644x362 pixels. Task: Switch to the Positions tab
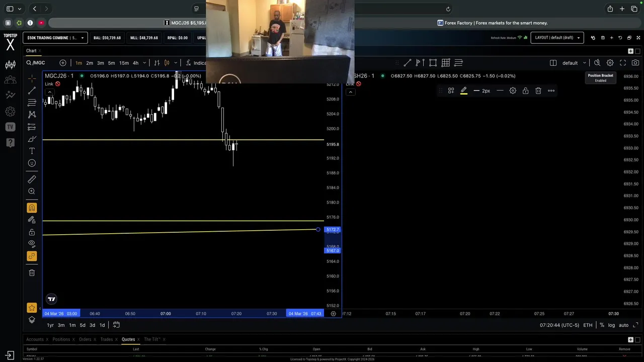click(61, 339)
